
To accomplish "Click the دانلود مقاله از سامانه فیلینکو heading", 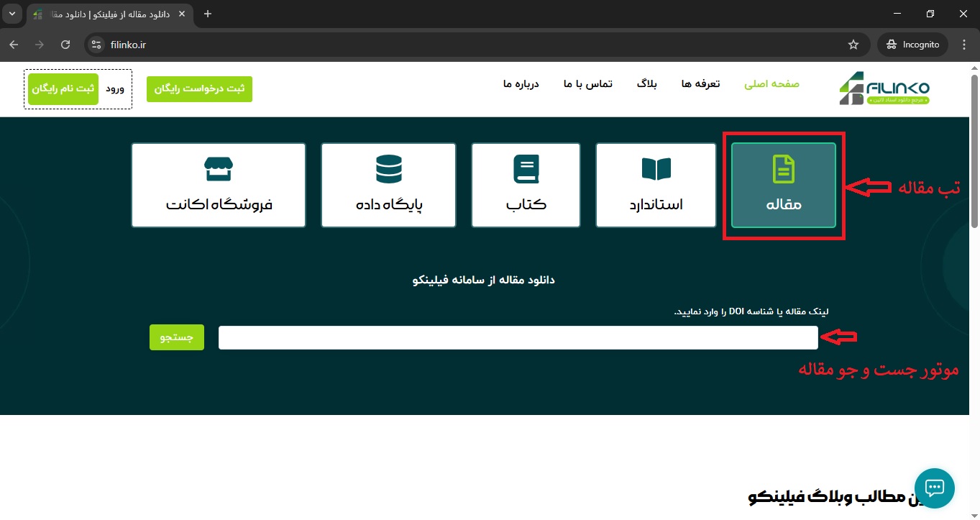I will pyautogui.click(x=483, y=280).
